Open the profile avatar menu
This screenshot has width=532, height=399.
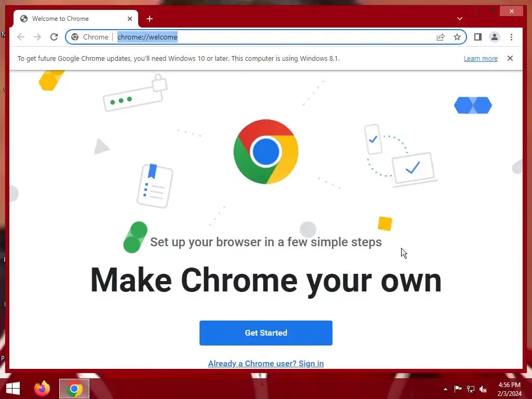[495, 37]
